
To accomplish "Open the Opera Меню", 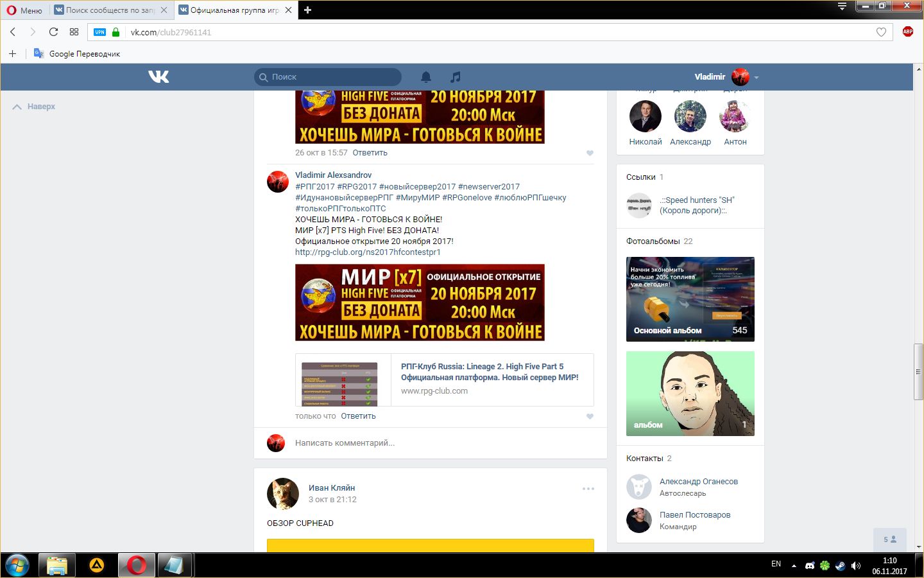I will 24,10.
